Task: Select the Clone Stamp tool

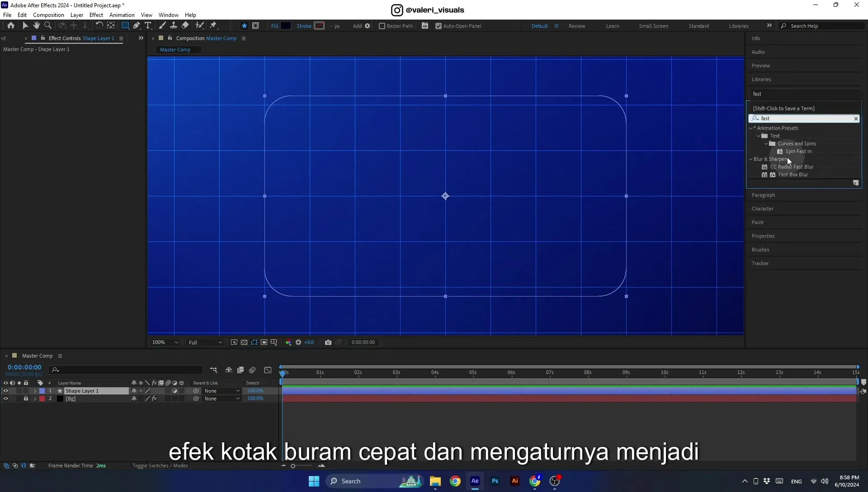Action: point(174,26)
